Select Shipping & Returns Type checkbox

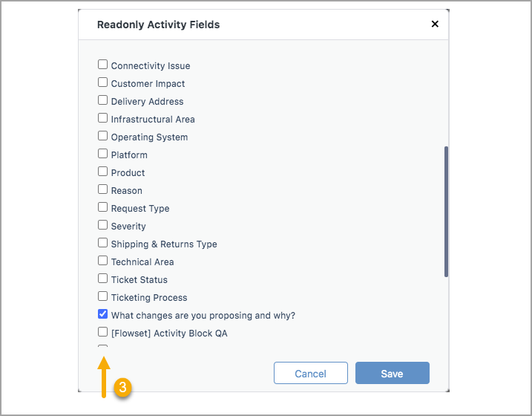point(102,243)
